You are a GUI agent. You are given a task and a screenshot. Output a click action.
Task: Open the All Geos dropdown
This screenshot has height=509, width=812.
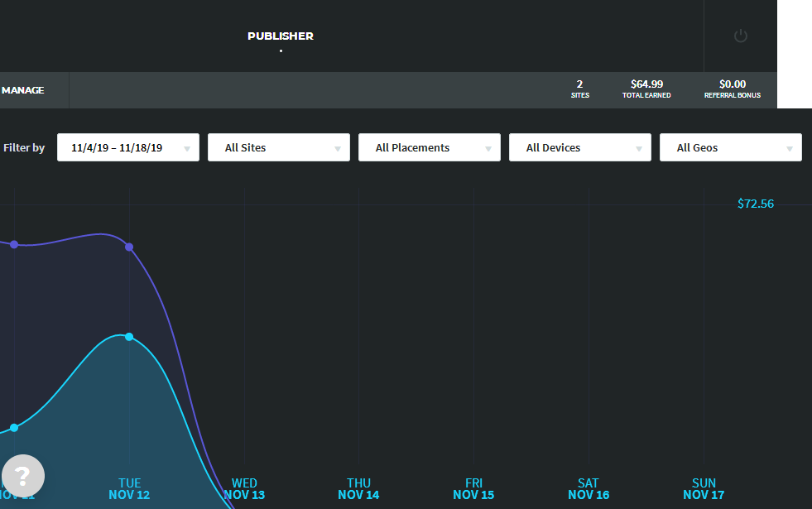[731, 147]
